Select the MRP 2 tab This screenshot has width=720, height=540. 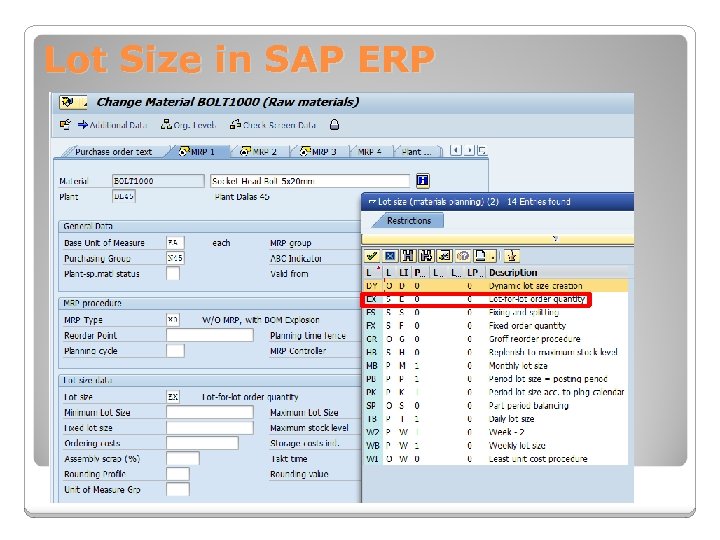point(259,152)
